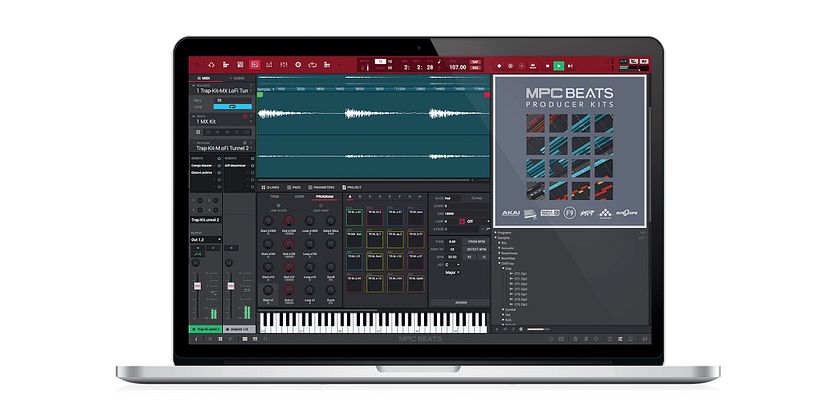This screenshot has height=409, width=820.
Task: Select the BoomBap folder row
Action: coord(509,258)
